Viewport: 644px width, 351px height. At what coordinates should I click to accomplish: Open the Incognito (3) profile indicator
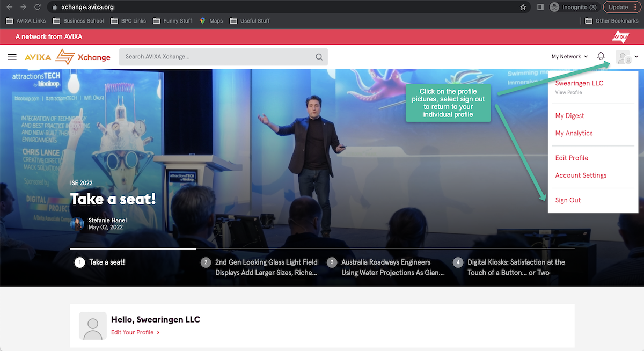click(x=573, y=8)
